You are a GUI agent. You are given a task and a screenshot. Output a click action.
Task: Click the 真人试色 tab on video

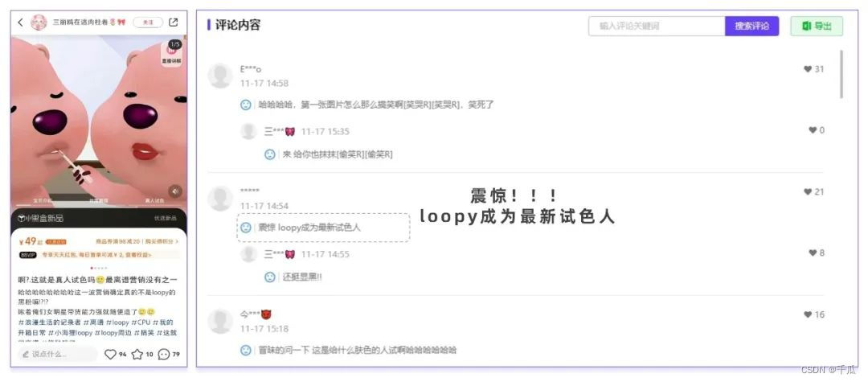tap(155, 200)
